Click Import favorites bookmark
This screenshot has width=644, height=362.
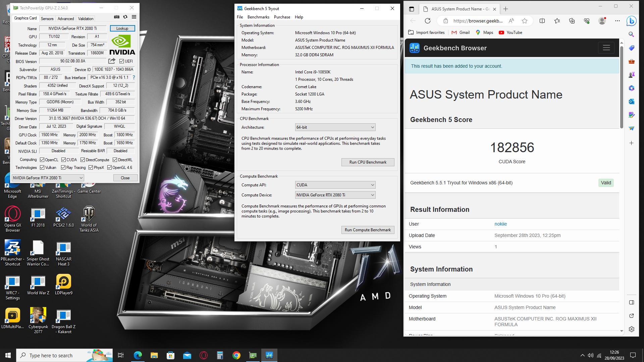click(426, 33)
